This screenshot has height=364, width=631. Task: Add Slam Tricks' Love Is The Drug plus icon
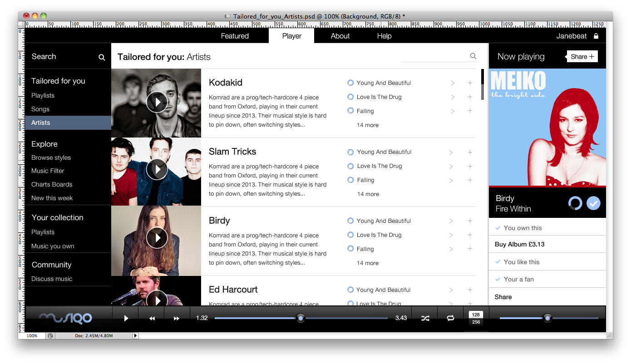pos(470,166)
